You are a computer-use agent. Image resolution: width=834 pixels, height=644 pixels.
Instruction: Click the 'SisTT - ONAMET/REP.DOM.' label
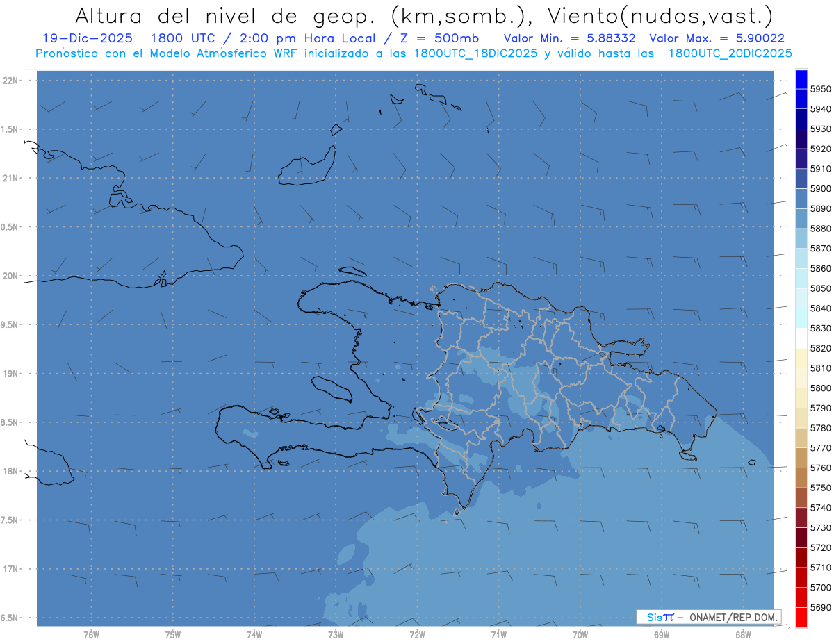[708, 617]
